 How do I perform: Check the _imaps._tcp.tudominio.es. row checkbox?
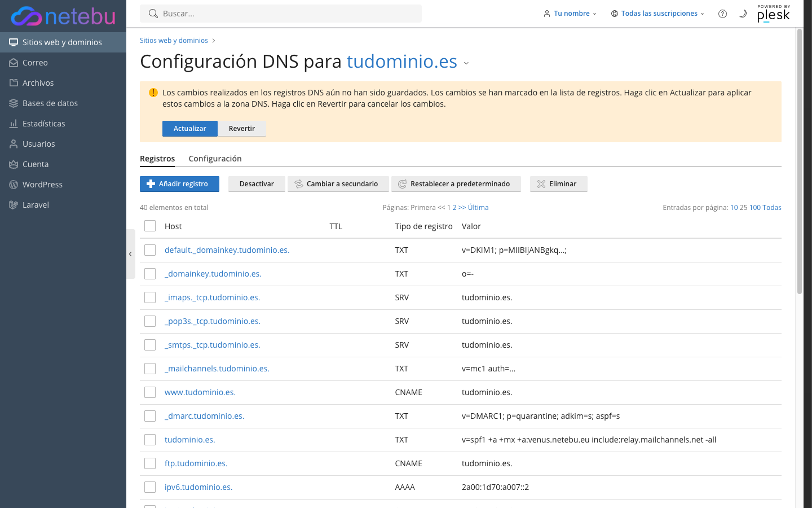150,297
